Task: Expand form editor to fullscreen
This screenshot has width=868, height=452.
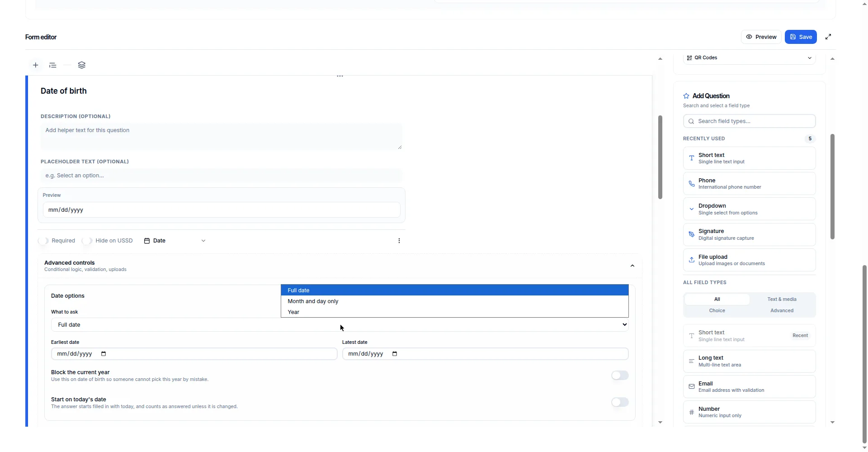Action: click(828, 37)
